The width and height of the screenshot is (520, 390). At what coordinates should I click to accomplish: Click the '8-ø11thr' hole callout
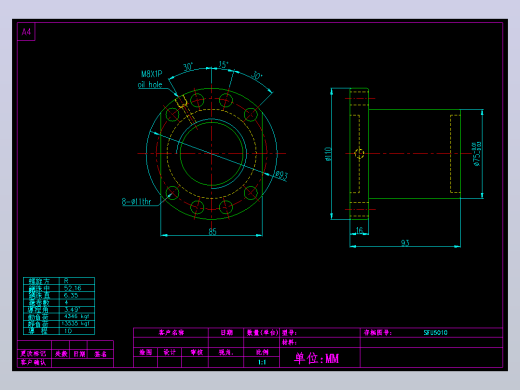136,202
